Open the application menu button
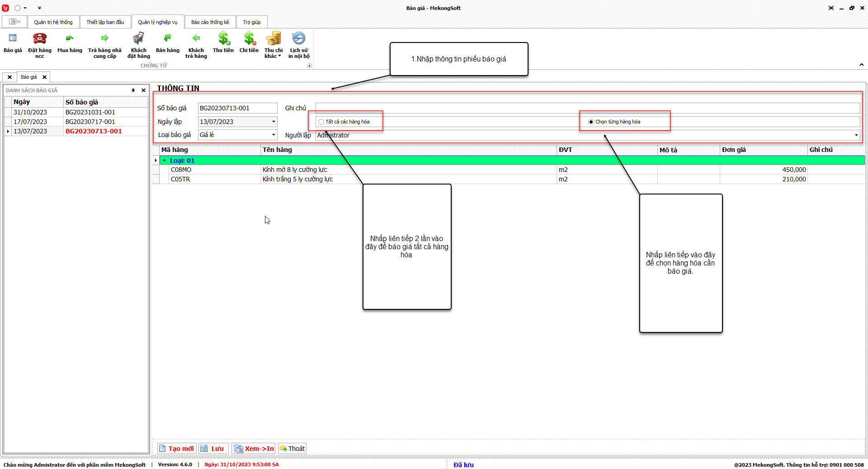Screen dimensions: 868x469 click(15, 22)
